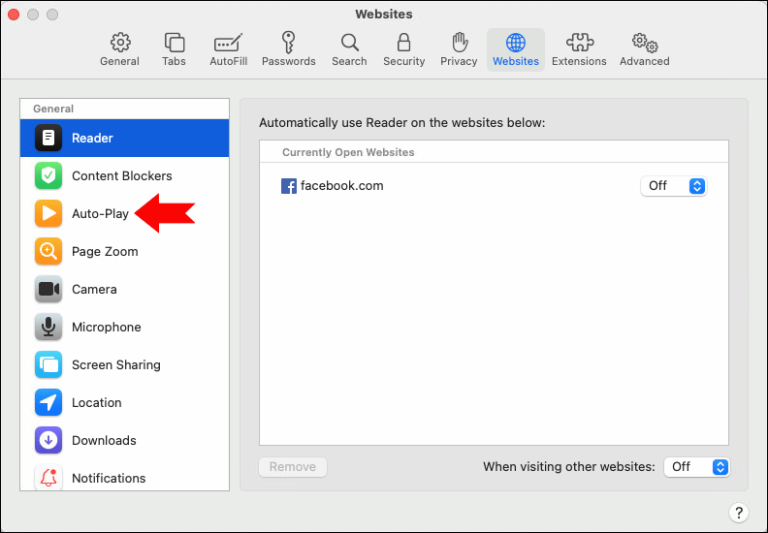This screenshot has height=533, width=768.
Task: Open 'When visiting other websites' dropdown
Action: [x=696, y=467]
